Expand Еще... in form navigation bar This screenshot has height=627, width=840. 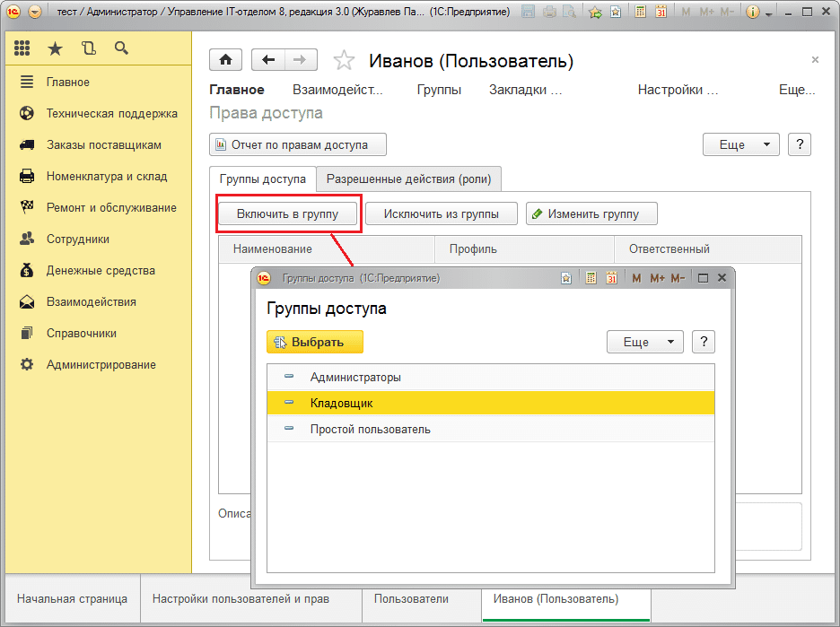point(797,90)
